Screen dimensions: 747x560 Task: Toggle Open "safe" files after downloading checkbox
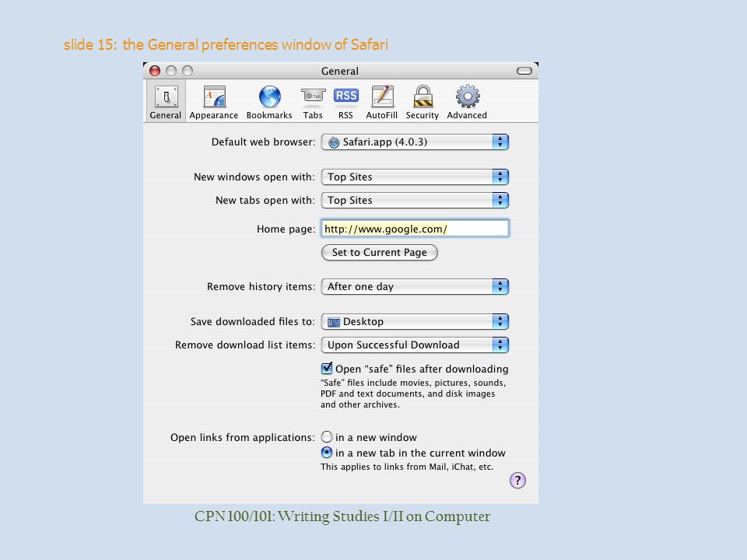click(326, 368)
